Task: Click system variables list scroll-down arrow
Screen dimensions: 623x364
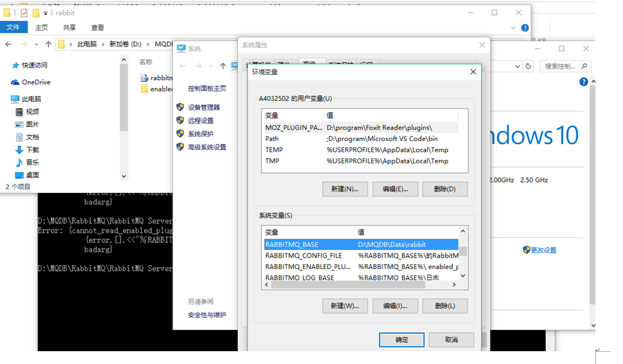Action: (463, 276)
